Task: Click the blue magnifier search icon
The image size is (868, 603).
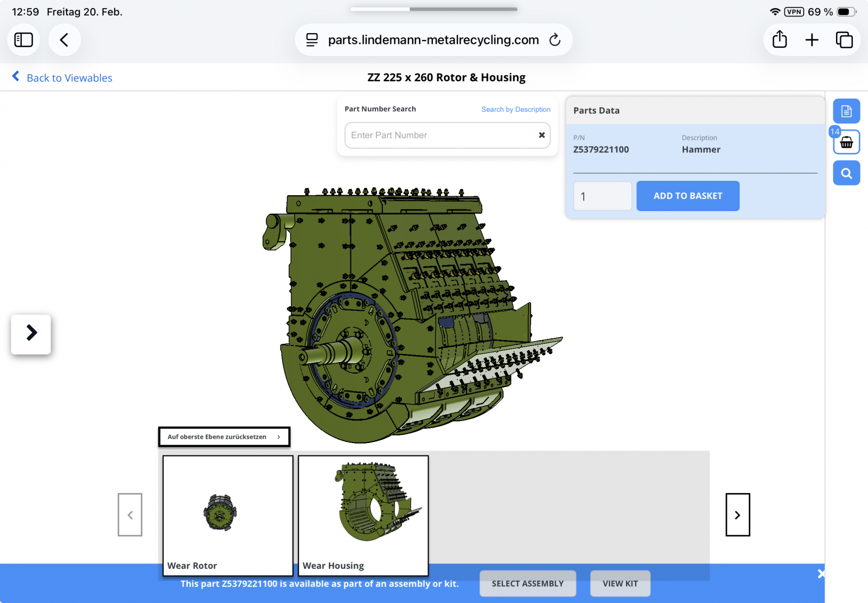Action: (x=846, y=174)
